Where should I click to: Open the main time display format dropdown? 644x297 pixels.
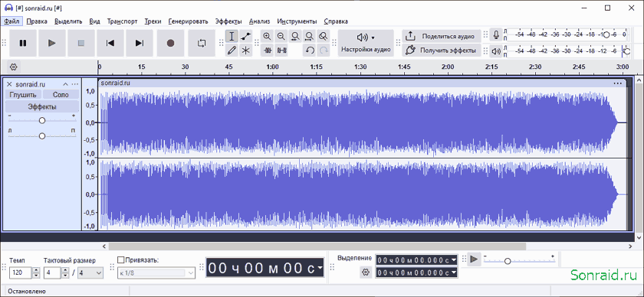coord(320,268)
